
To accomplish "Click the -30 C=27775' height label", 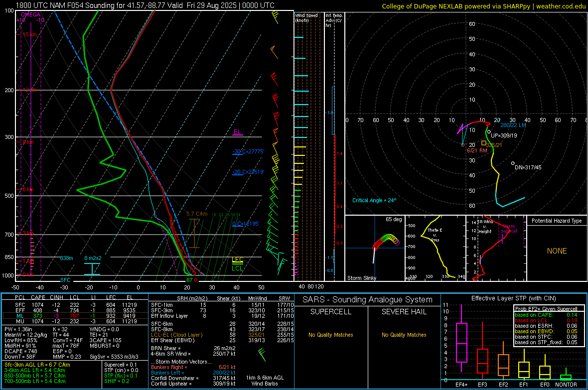I will tap(248, 151).
